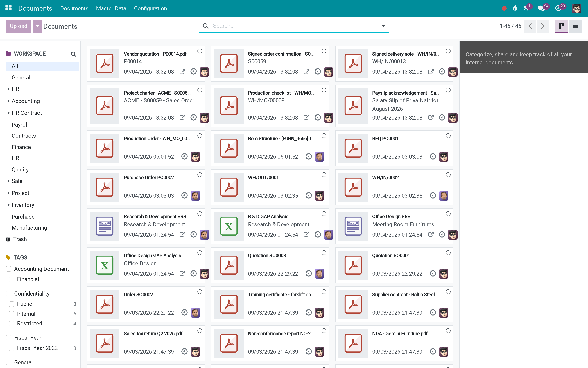Click the red recording status dot

(504, 8)
